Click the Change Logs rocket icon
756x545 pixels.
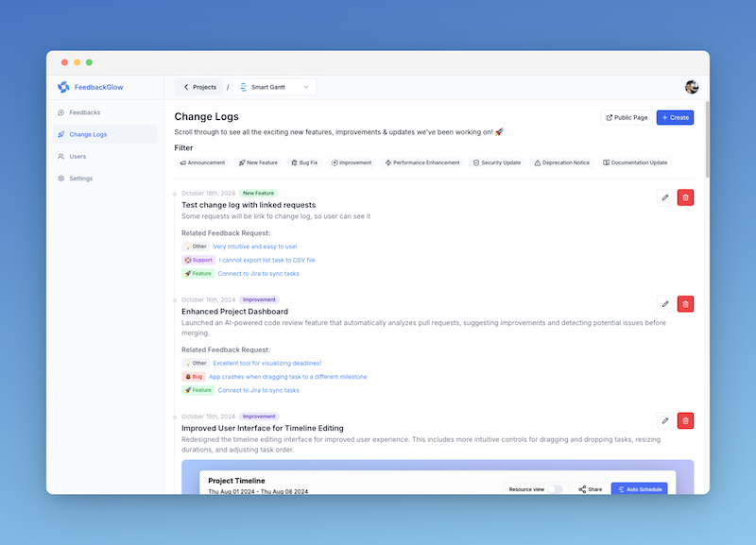click(60, 134)
